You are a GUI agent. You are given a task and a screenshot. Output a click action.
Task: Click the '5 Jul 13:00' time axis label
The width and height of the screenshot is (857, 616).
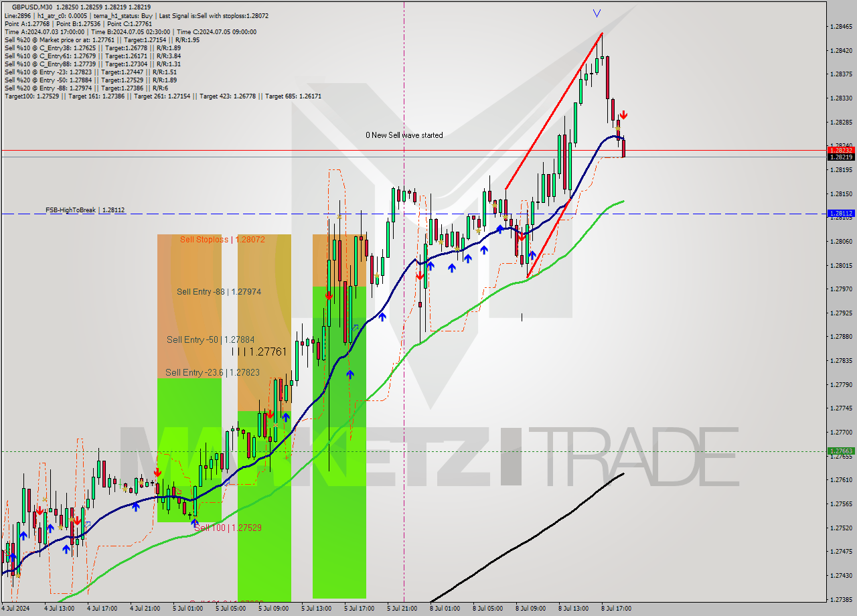tap(316, 609)
